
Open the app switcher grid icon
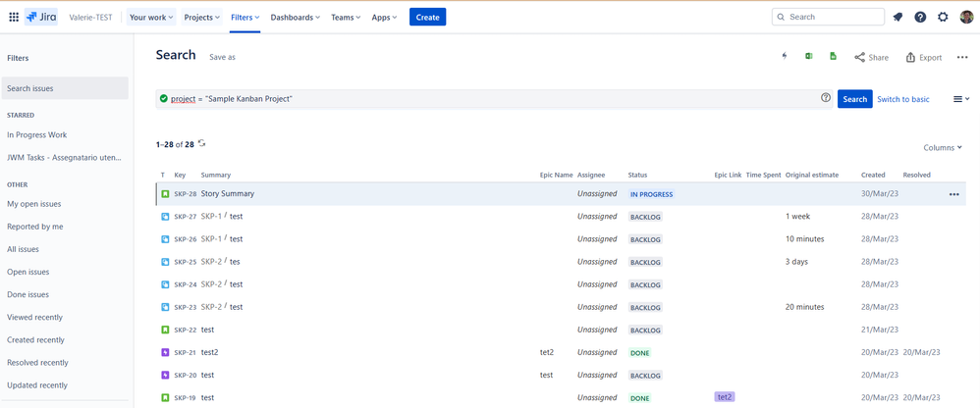point(14,17)
